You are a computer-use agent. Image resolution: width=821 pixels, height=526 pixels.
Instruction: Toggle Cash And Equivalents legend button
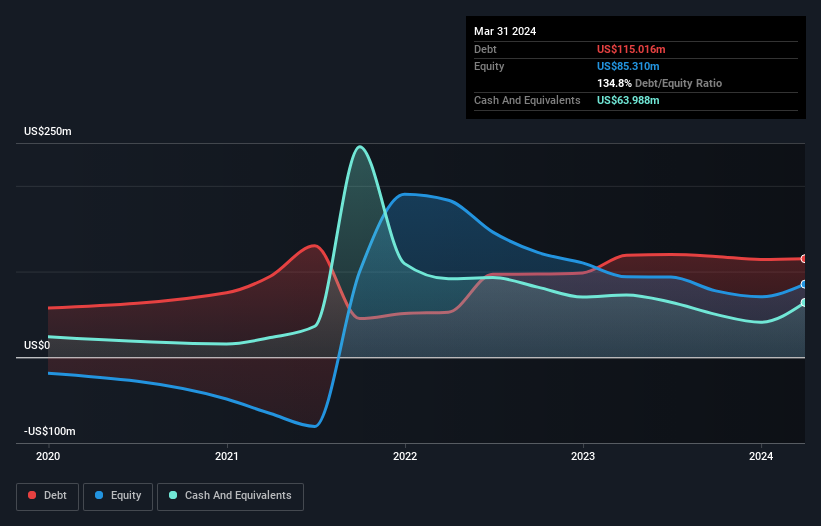click(230, 496)
